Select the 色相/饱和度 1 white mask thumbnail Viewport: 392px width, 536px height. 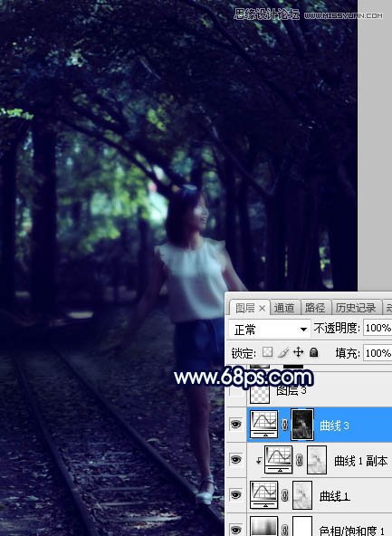302,526
